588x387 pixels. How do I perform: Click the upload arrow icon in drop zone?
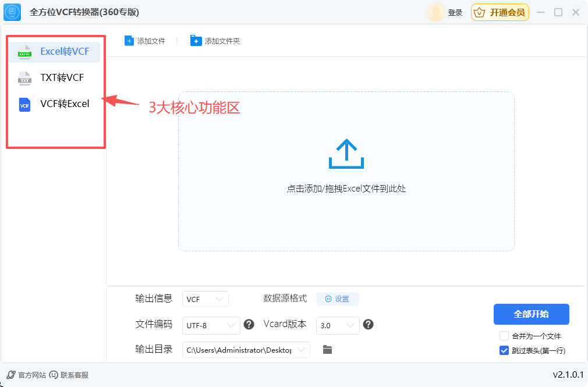click(346, 154)
